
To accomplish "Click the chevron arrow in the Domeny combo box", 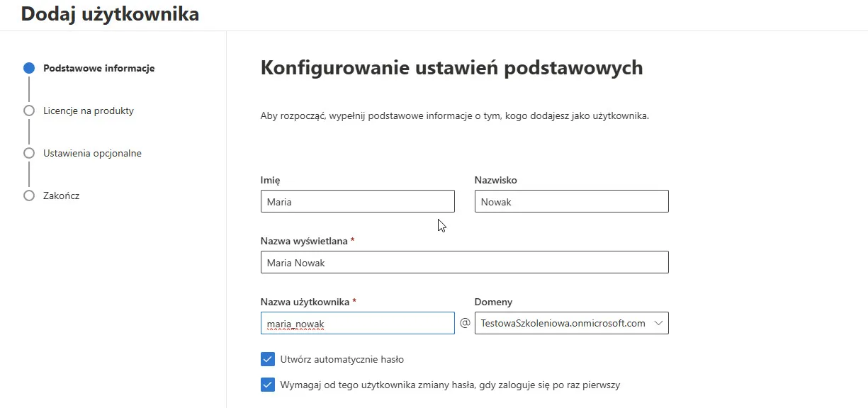I will tap(658, 323).
